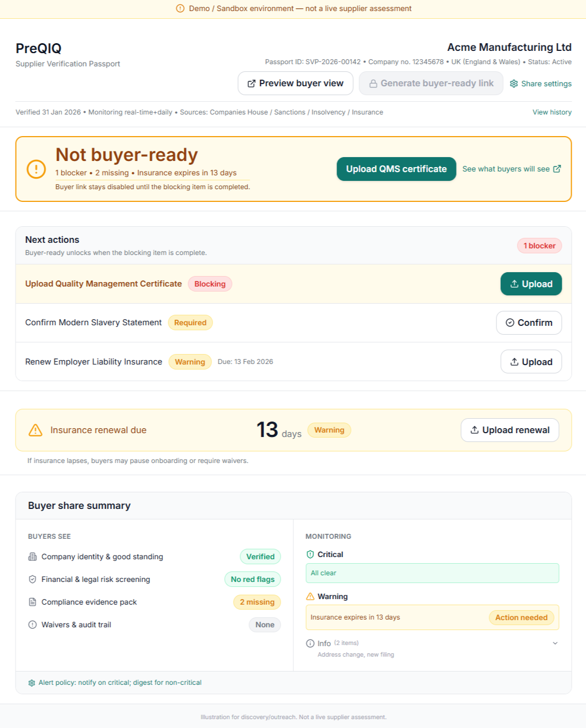Upload the Quality Management Certificate
Image resolution: width=586 pixels, height=728 pixels.
[531, 284]
